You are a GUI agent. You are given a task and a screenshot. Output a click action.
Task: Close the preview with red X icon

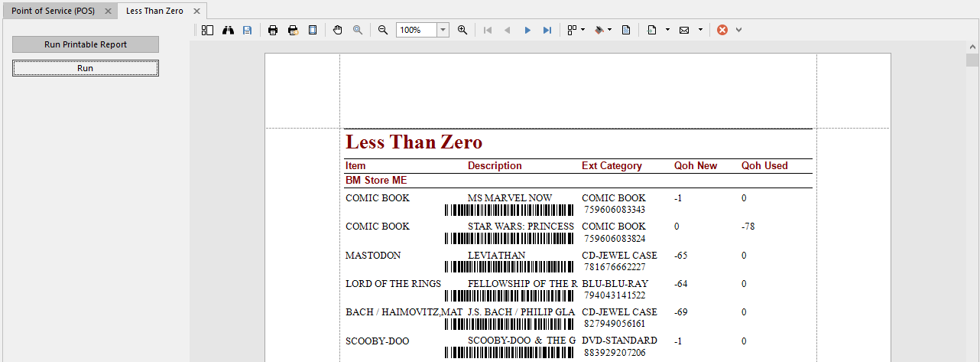(x=722, y=30)
